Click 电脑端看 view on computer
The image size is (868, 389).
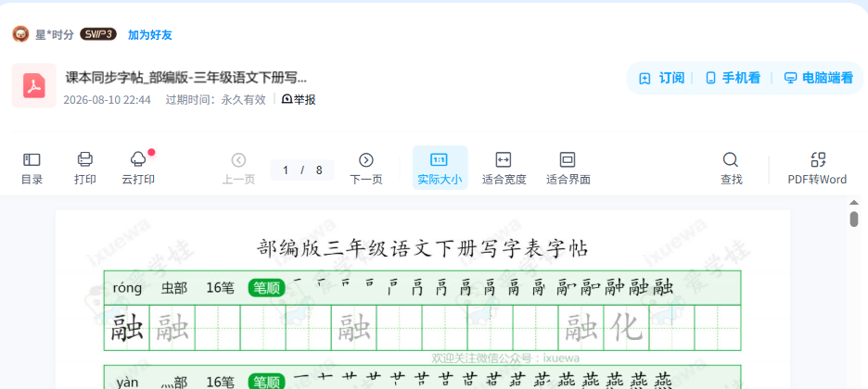click(x=819, y=78)
